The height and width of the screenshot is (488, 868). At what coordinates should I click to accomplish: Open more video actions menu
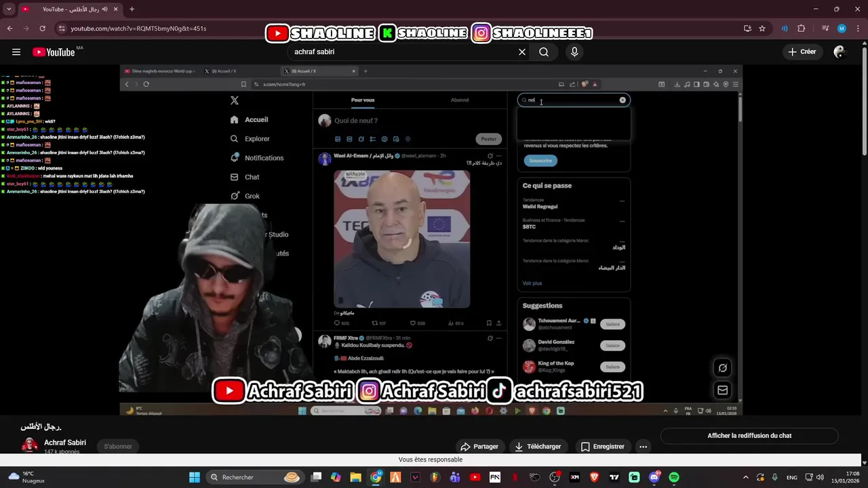pyautogui.click(x=643, y=447)
